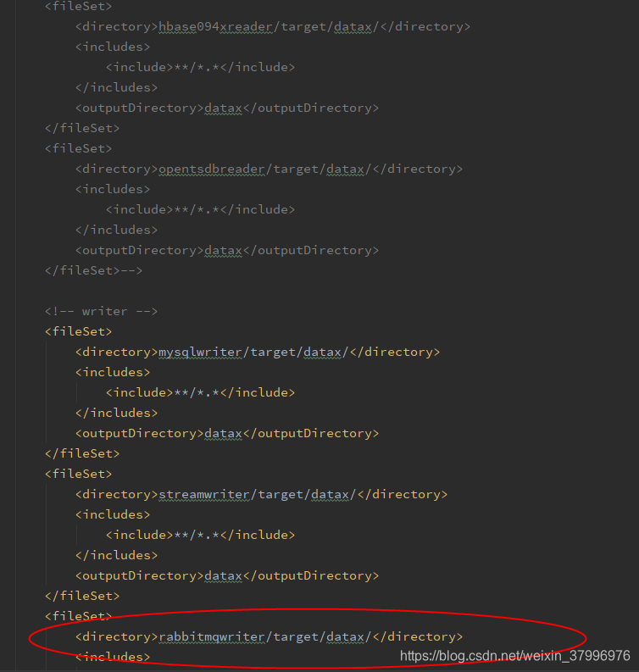The width and height of the screenshot is (639, 672).
Task: Click the <includes> tag below the mysqlwriter directory
Action: tap(113, 372)
